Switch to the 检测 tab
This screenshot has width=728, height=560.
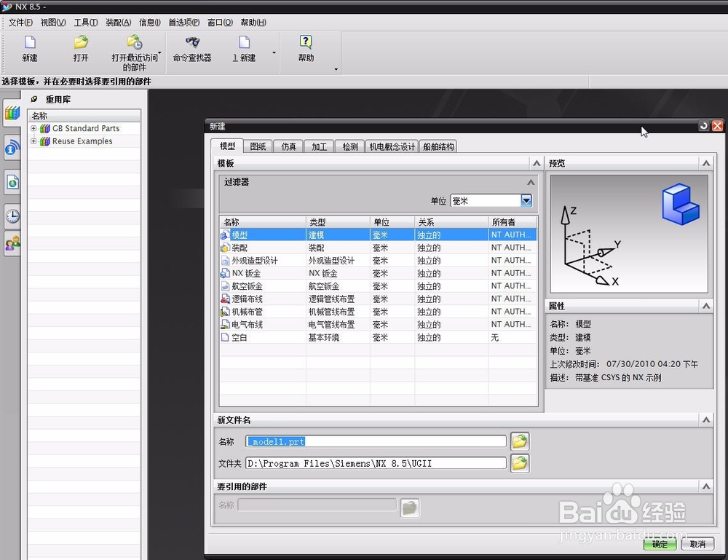[350, 146]
